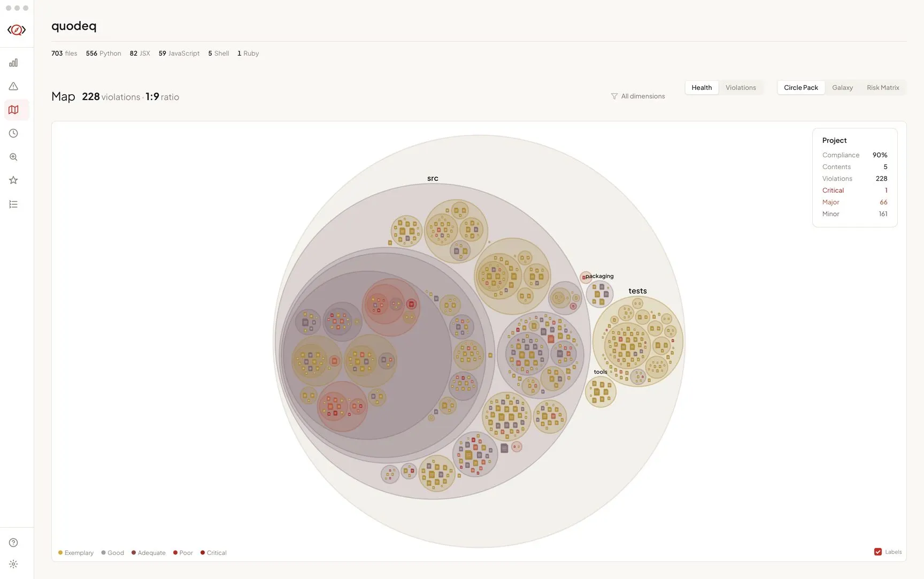The height and width of the screenshot is (579, 924).
Task: Switch to the Galaxy tab
Action: (842, 88)
